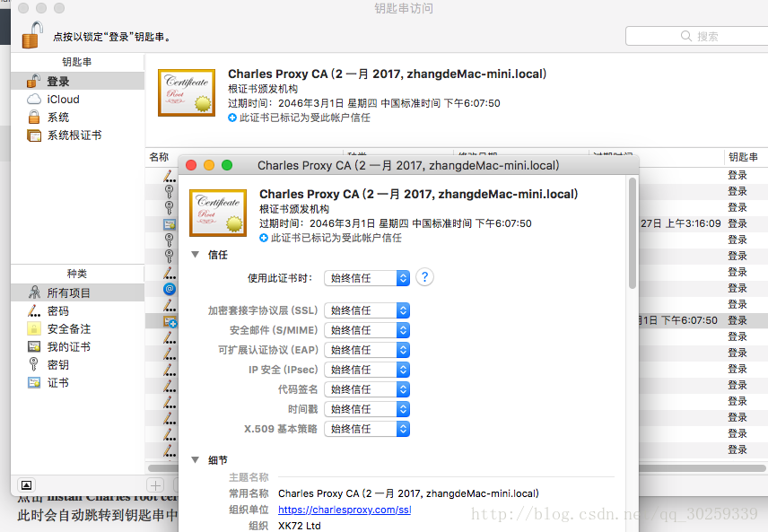The height and width of the screenshot is (532, 768).
Task: Select the highlighted Charles certificate row icon
Action: [x=170, y=321]
